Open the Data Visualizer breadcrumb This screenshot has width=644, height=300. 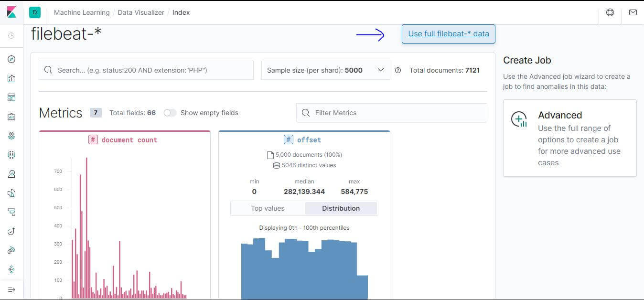(x=141, y=12)
